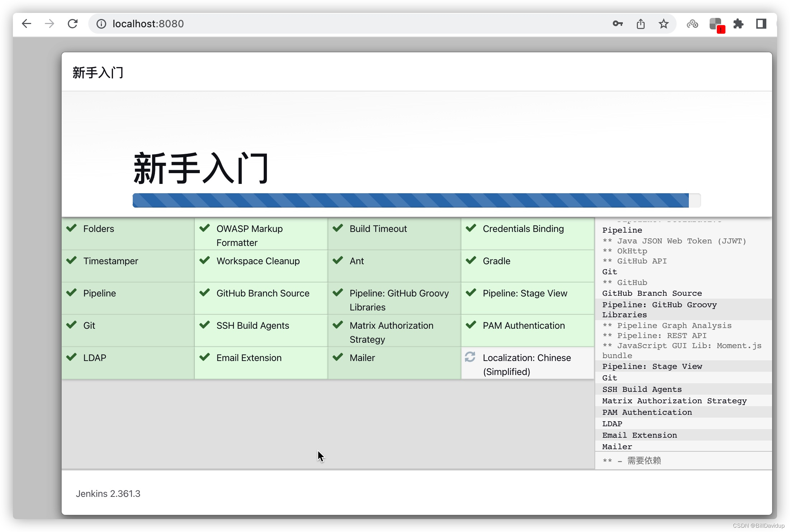Click 'Pipeline Graph Analysis' in the log
Viewport: 790px width, 532px height.
coord(667,326)
